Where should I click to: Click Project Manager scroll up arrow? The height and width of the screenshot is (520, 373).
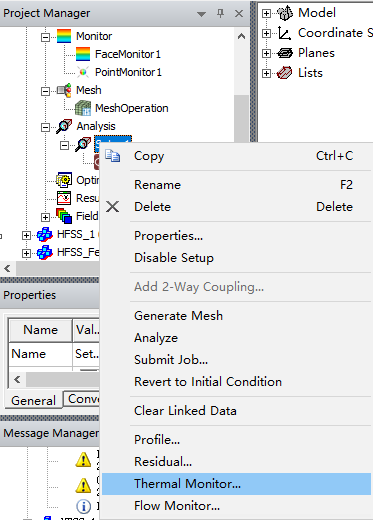(x=241, y=37)
